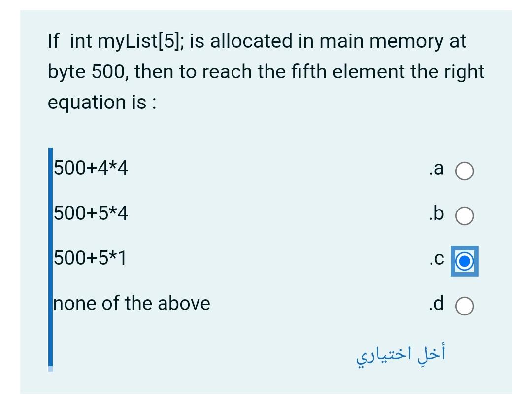Click the .d option label
The width and height of the screenshot is (532, 419).
[x=435, y=303]
